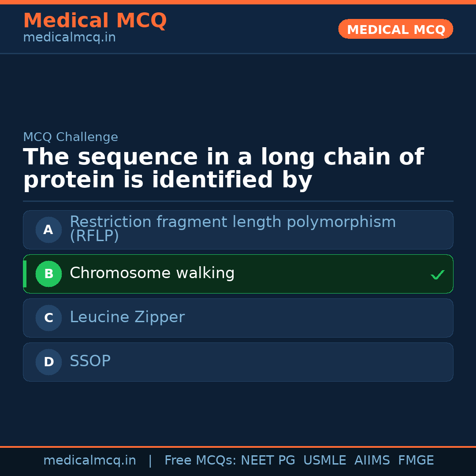The width and height of the screenshot is (476, 476).
Task: Click the orange MEDICAL MCQ badge
Action: 395,30
